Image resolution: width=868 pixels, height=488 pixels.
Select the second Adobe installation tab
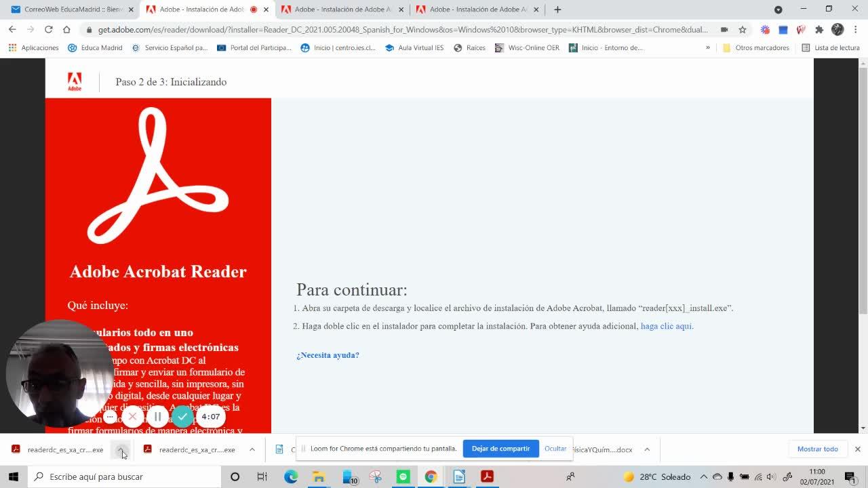point(342,9)
